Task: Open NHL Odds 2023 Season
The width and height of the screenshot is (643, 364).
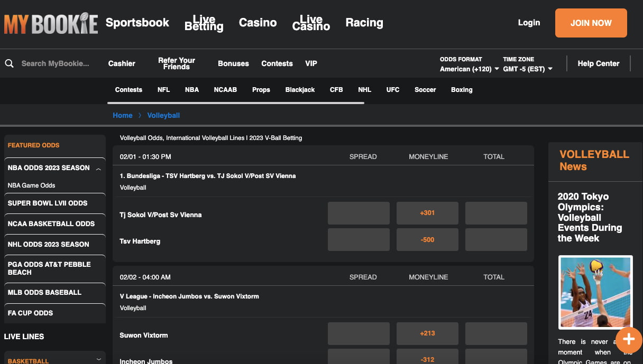Action: pos(49,244)
